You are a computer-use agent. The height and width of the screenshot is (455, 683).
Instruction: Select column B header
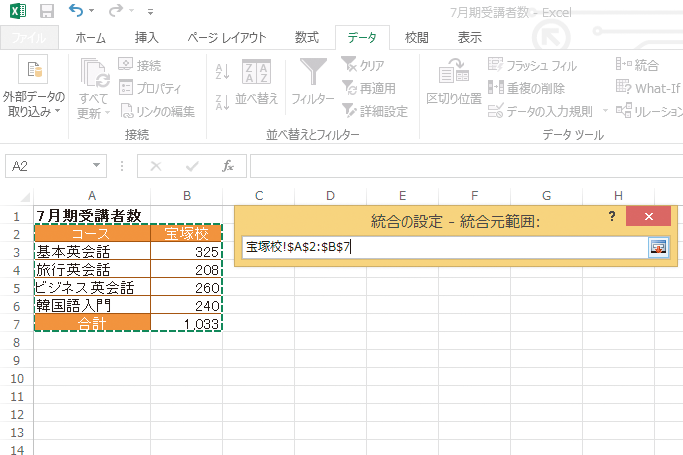click(186, 196)
